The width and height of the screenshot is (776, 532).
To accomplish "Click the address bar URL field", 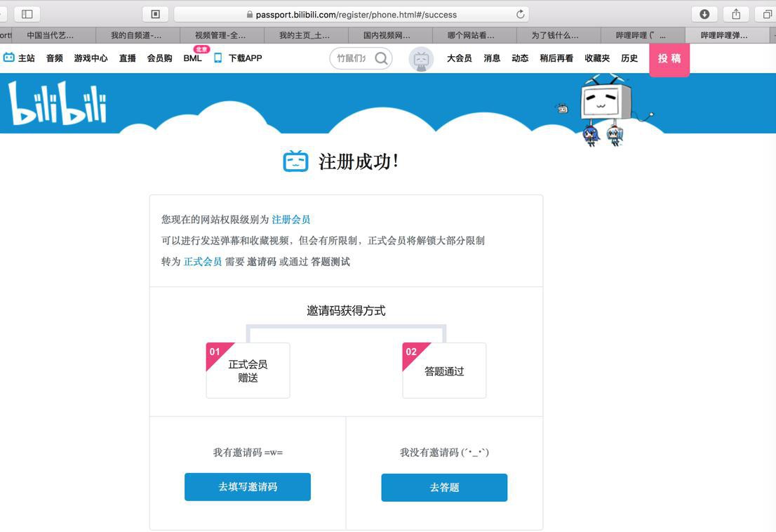I will click(352, 14).
